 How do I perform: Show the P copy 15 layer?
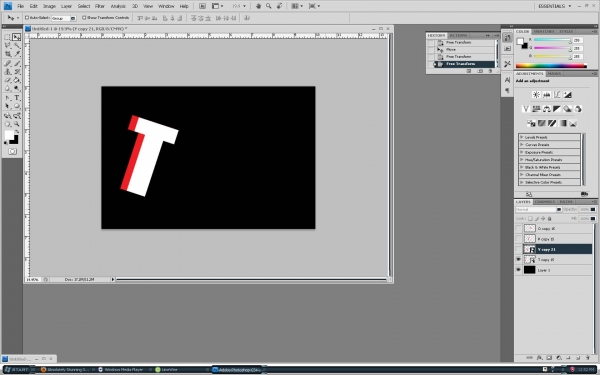[518, 239]
